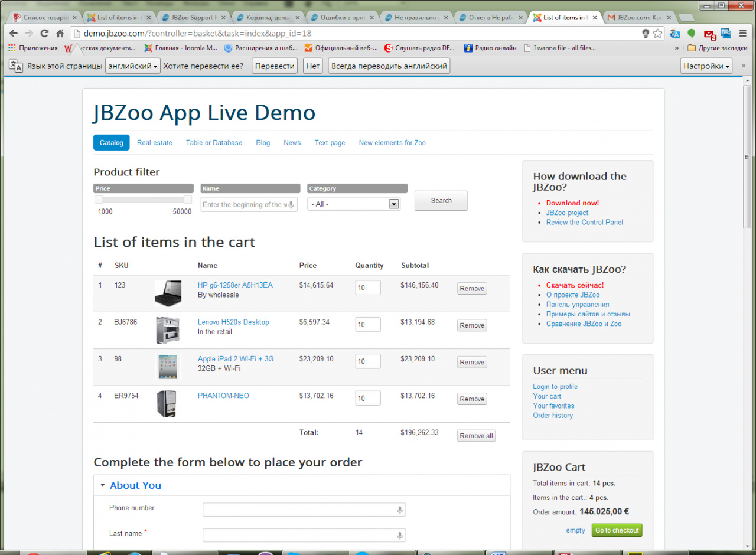Click the Перевести translate button

[x=275, y=66]
